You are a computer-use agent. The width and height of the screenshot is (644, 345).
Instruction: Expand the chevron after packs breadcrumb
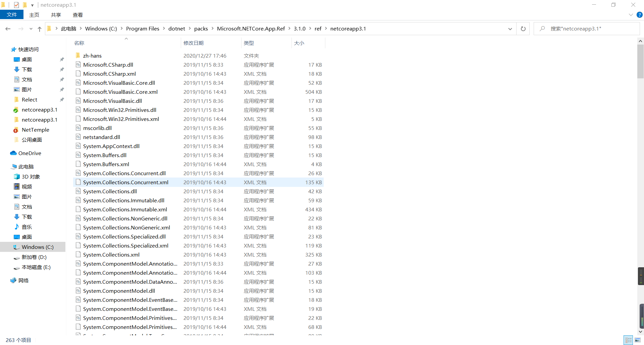(212, 29)
